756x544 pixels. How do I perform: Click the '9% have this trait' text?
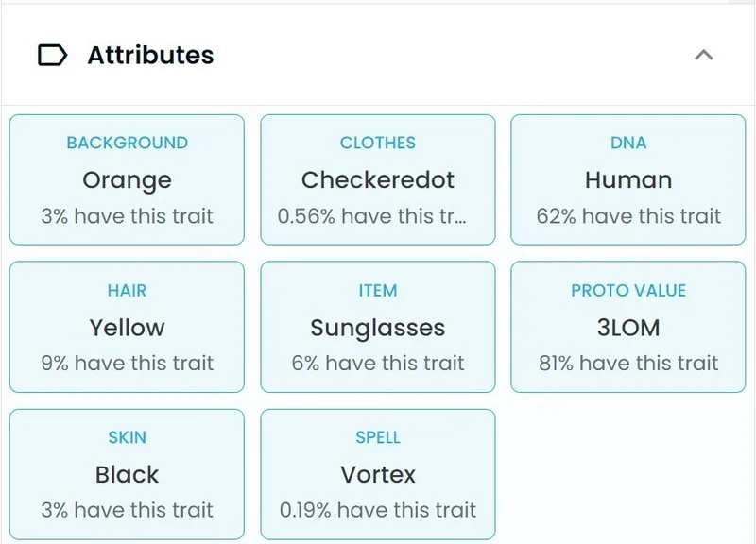pos(127,363)
